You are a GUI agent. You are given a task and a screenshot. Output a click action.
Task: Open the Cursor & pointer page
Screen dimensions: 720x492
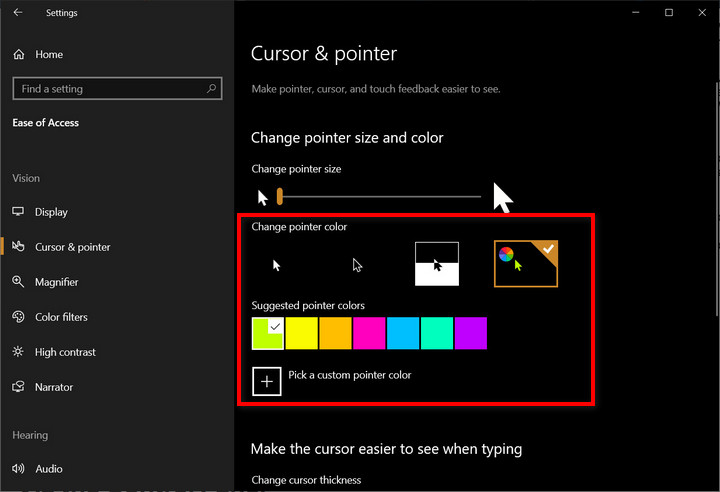72,247
